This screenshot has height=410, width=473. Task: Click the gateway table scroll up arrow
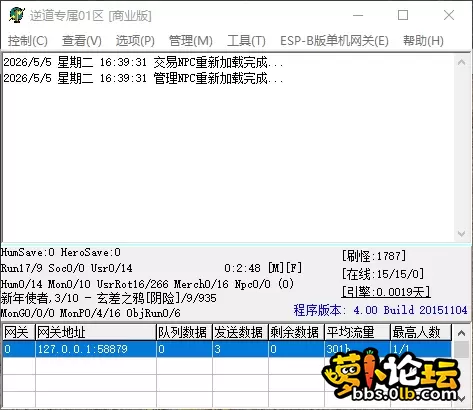[x=462, y=333]
